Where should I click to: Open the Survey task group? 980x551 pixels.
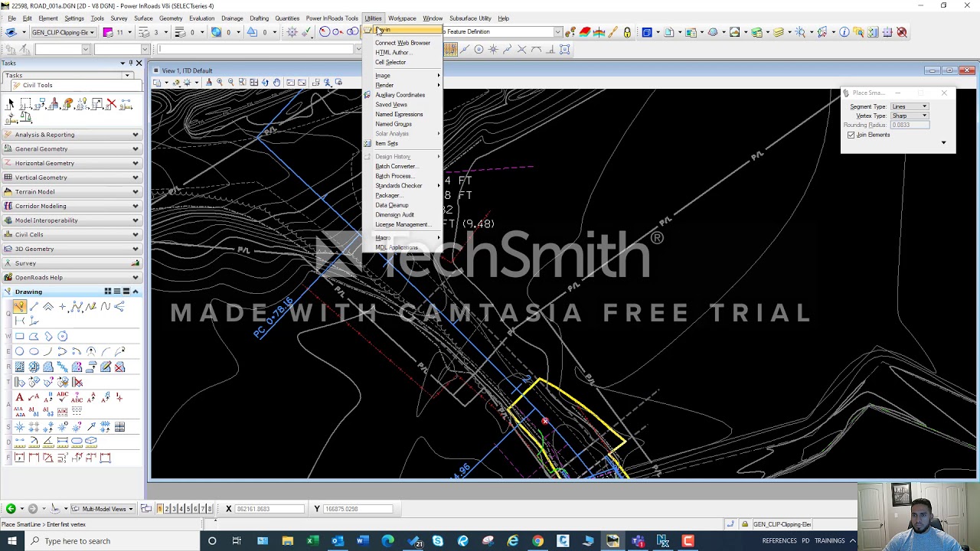click(70, 263)
